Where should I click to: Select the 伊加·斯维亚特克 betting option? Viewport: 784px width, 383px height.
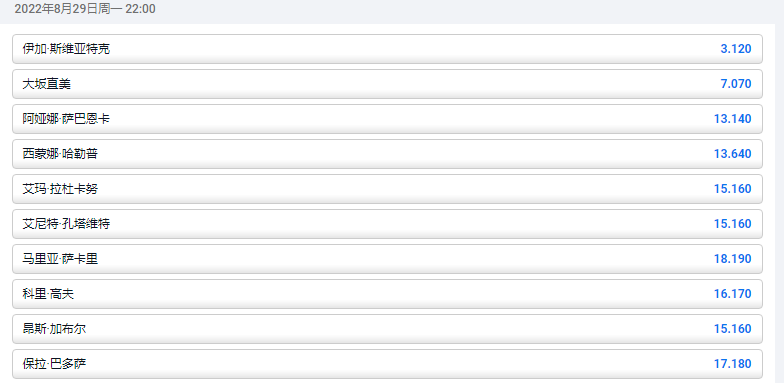[388, 49]
